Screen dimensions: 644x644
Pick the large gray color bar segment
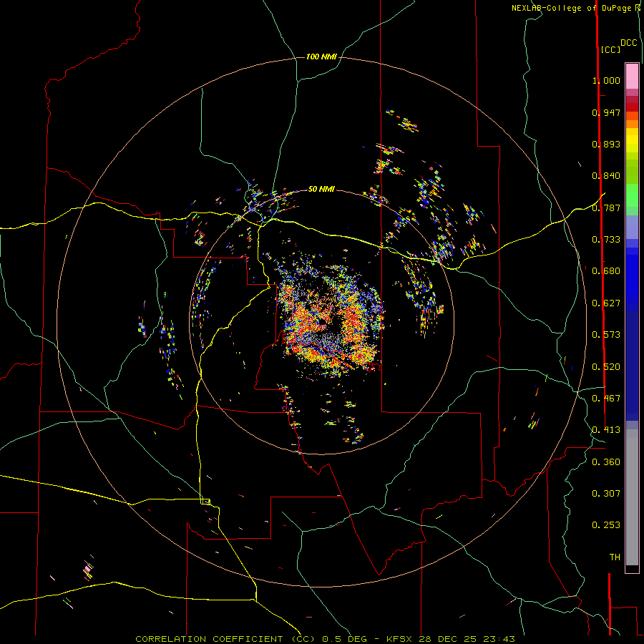click(632, 497)
